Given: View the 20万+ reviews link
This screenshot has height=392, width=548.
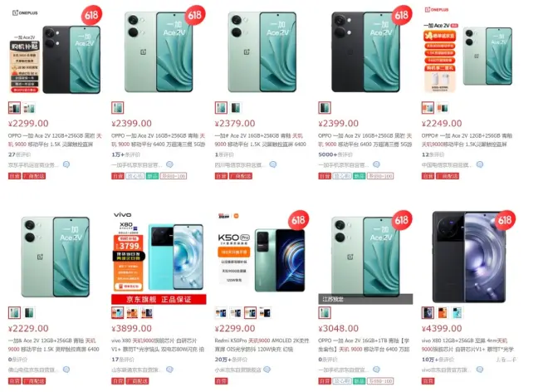Looking at the screenshot, I should tap(231, 360).
